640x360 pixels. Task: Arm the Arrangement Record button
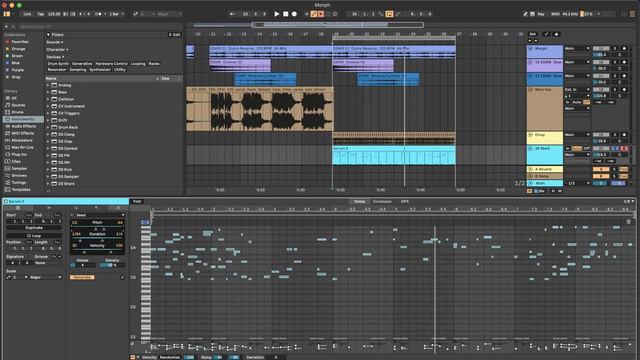point(294,14)
